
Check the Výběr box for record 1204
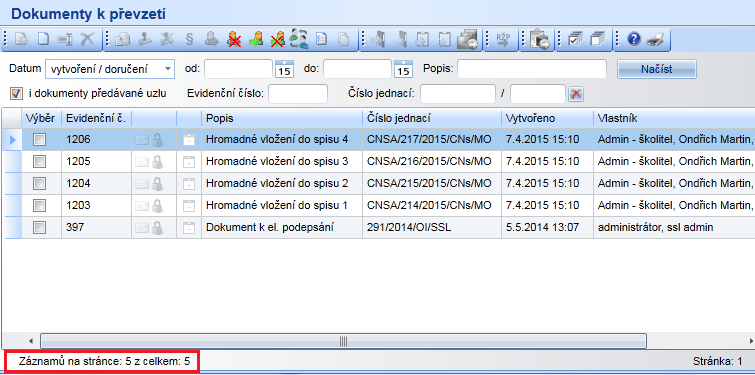tap(39, 183)
